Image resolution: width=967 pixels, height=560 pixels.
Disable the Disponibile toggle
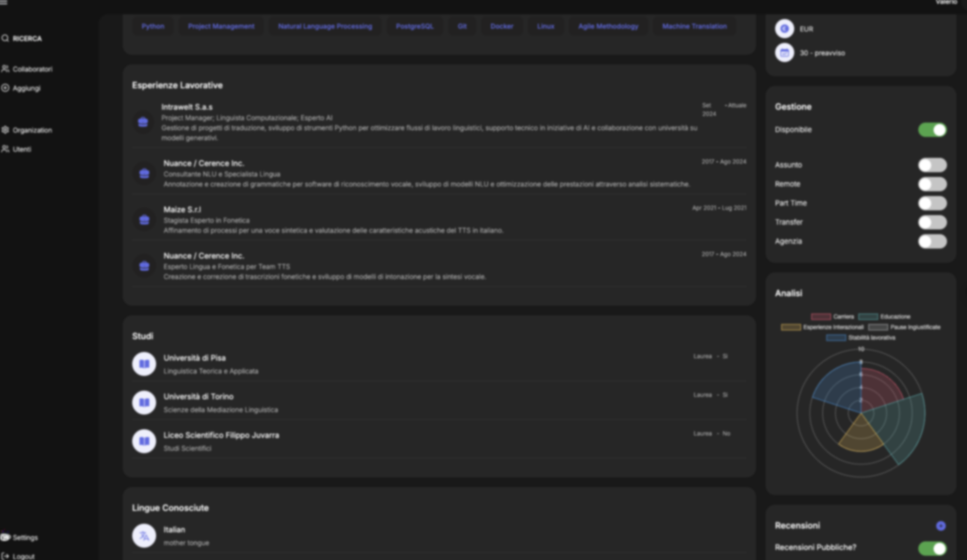[x=932, y=130]
